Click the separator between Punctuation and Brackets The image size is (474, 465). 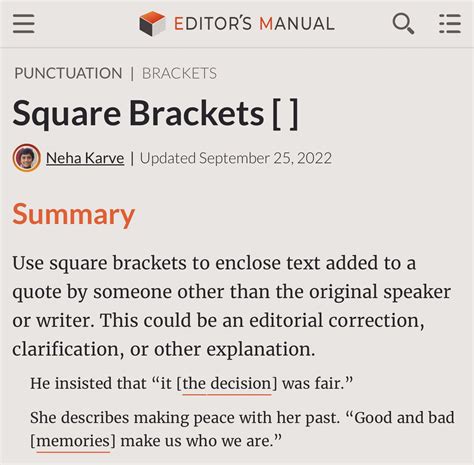[132, 74]
